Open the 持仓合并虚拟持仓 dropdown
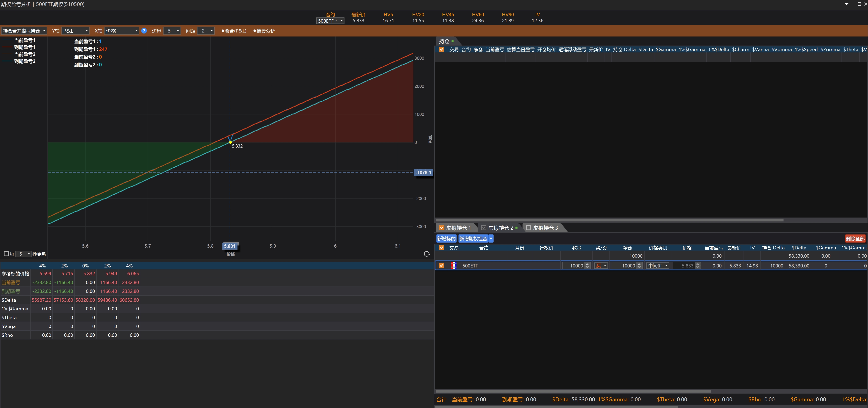Viewport: 868px width, 408px height. (24, 31)
